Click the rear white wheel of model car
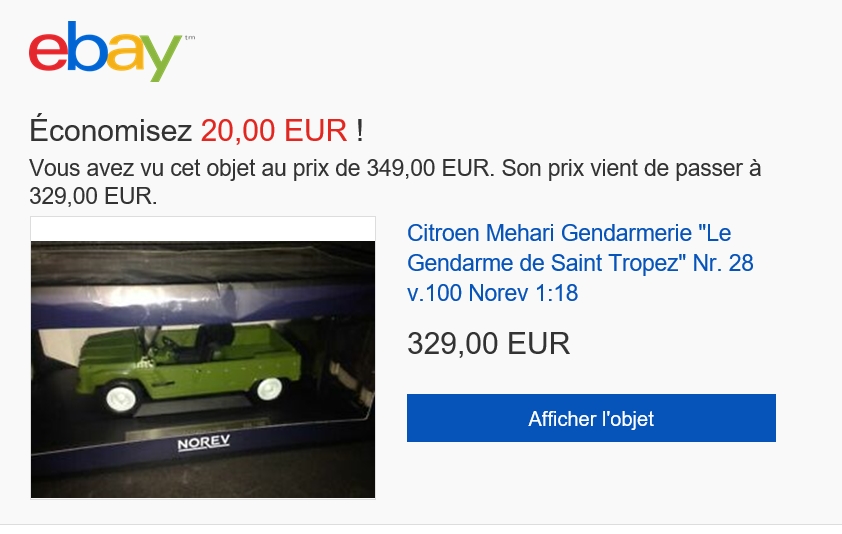Screen dimensions: 842x534 click(268, 388)
